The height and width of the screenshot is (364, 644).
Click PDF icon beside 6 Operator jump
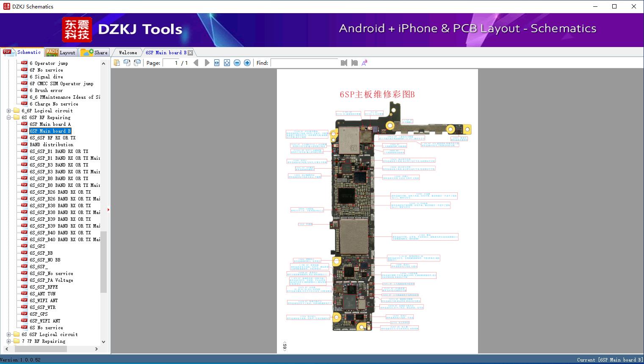click(24, 63)
